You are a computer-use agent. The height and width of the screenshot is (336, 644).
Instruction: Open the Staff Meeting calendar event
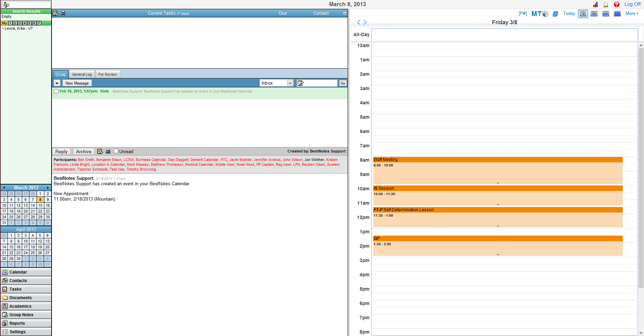pos(498,171)
